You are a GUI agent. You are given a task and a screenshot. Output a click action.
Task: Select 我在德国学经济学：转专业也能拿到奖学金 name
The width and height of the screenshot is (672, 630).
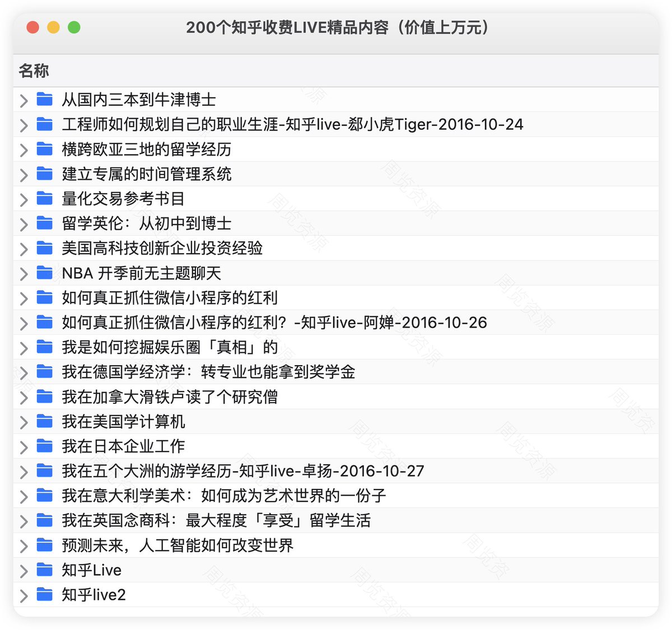pyautogui.click(x=208, y=372)
